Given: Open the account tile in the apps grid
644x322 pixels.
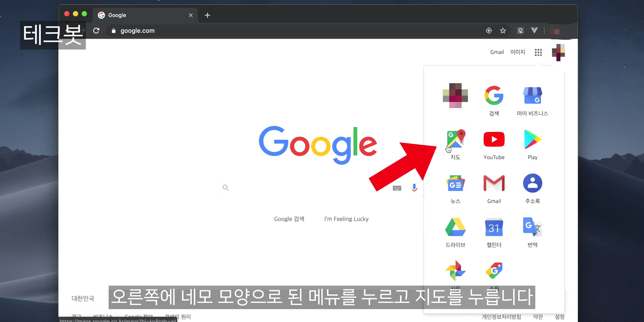Looking at the screenshot, I should coord(455,96).
